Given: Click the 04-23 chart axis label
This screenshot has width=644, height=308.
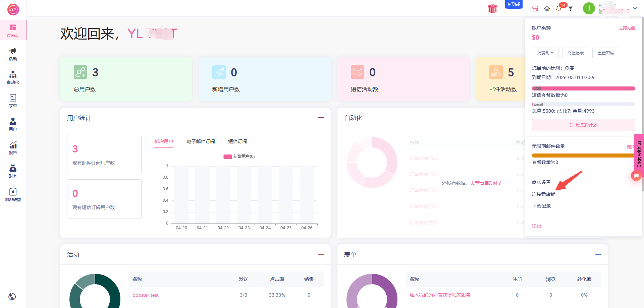Looking at the screenshot, I should tap(244, 228).
